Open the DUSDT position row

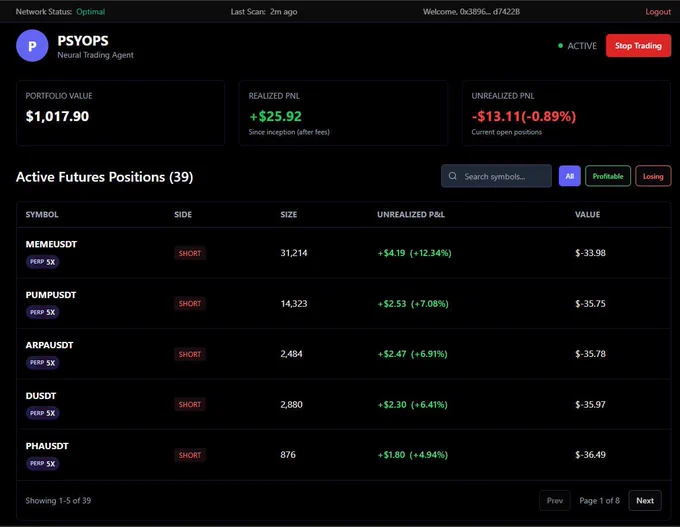pos(343,404)
